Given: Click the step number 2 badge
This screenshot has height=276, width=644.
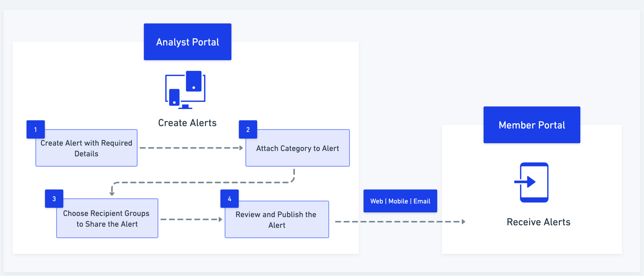Looking at the screenshot, I should [248, 129].
